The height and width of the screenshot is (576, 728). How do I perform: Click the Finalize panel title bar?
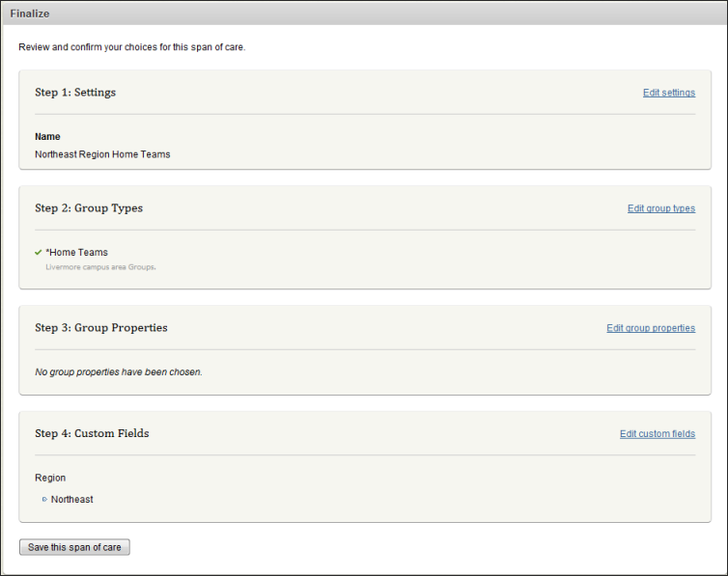pyautogui.click(x=363, y=14)
